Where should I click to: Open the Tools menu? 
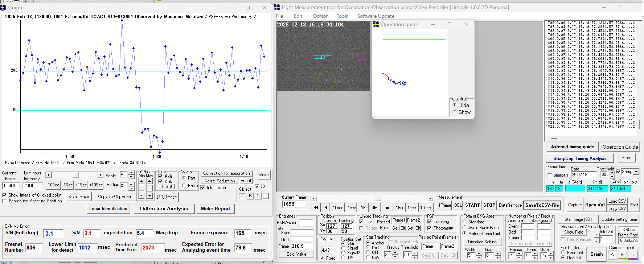[342, 16]
